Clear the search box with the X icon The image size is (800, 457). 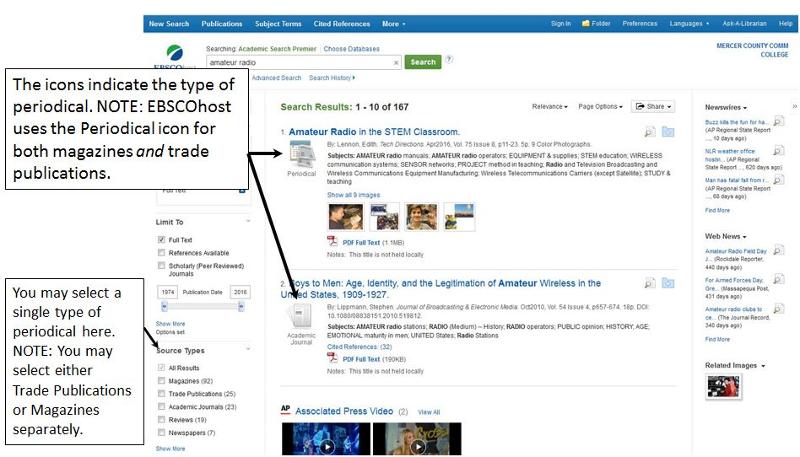[396, 63]
